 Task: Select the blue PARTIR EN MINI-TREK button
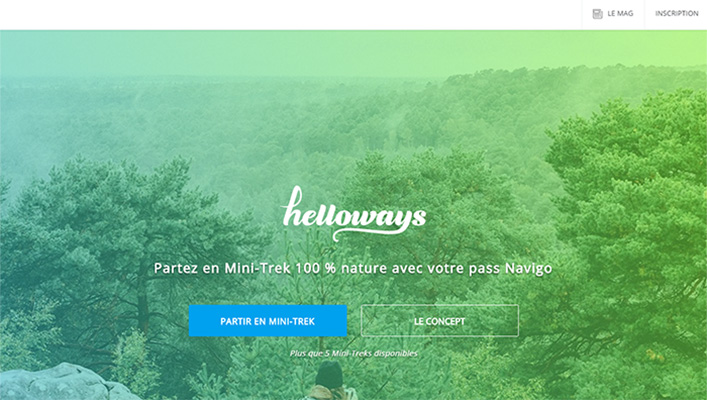coord(268,321)
